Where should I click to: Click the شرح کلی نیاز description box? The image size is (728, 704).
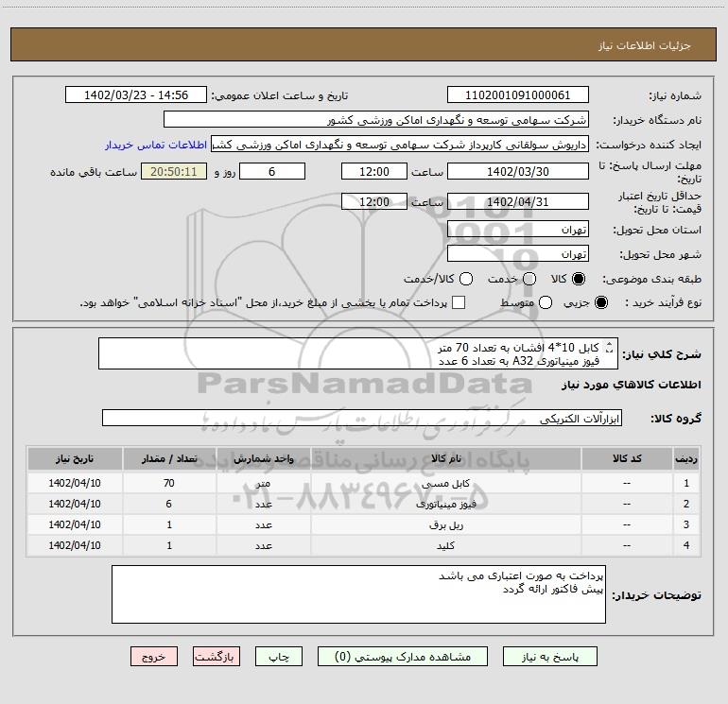pos(358,353)
